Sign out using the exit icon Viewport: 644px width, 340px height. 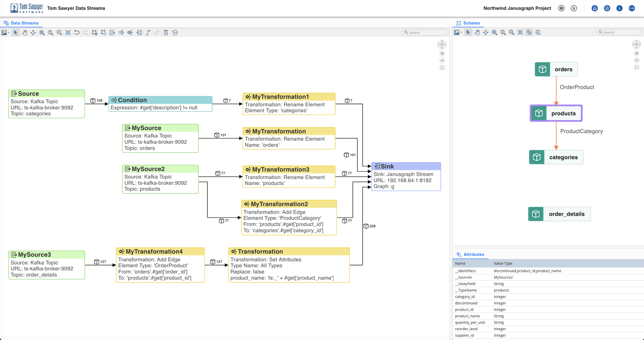click(x=632, y=8)
